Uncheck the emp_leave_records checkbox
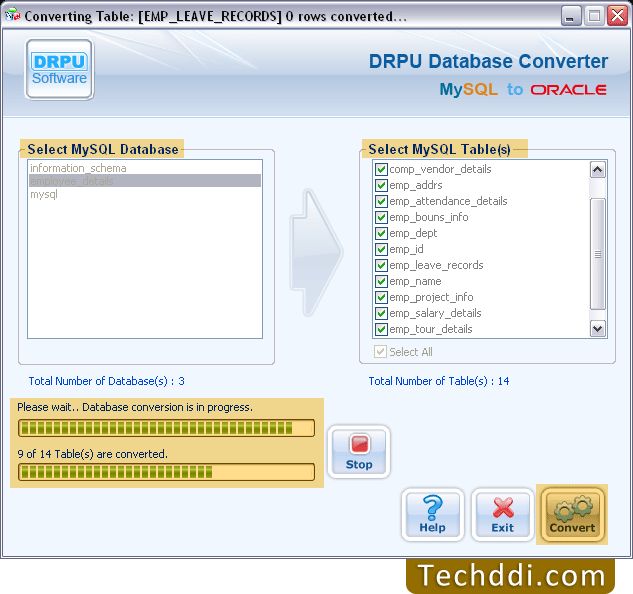633x594 pixels. tap(381, 265)
